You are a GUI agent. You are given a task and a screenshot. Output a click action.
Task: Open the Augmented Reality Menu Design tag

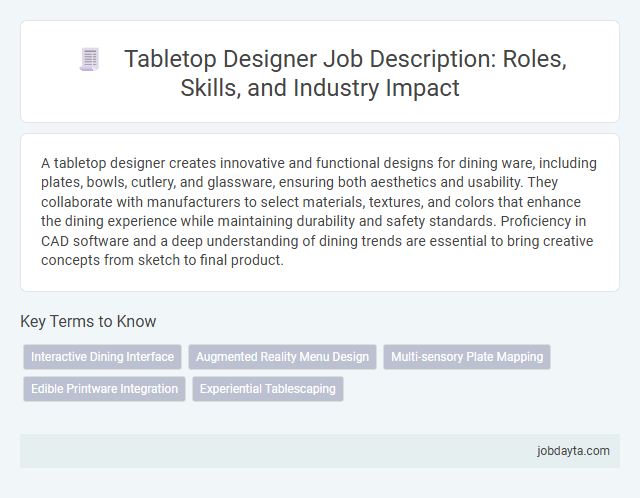[x=282, y=357]
